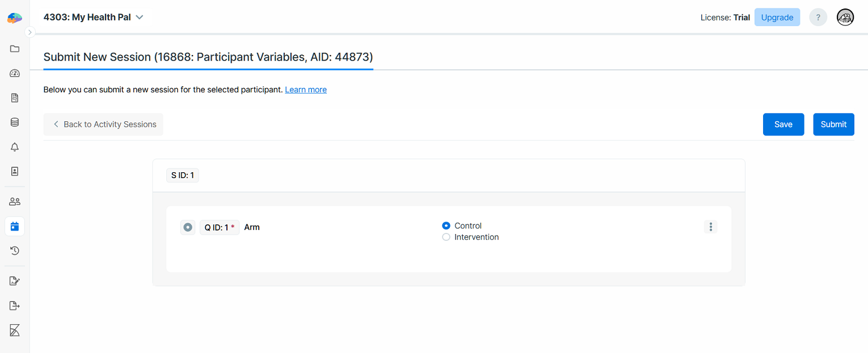Open the folder icon in sidebar
Screen dimensions: 868x353
pyautogui.click(x=15, y=49)
